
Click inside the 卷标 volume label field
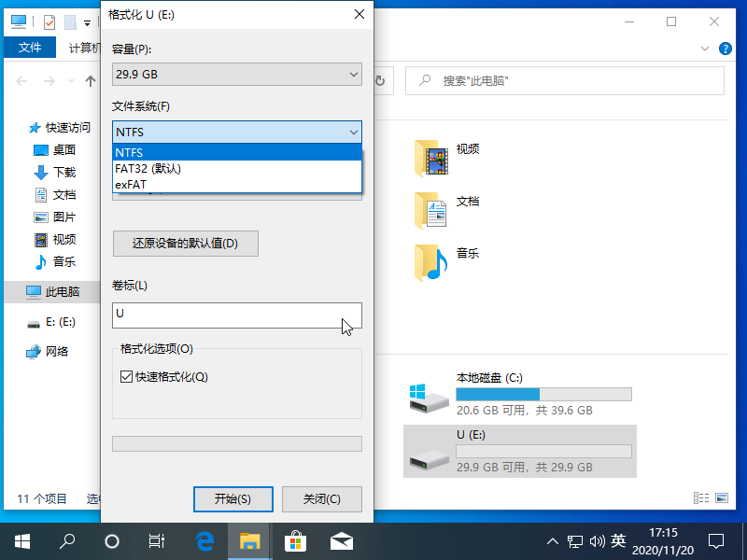click(233, 315)
